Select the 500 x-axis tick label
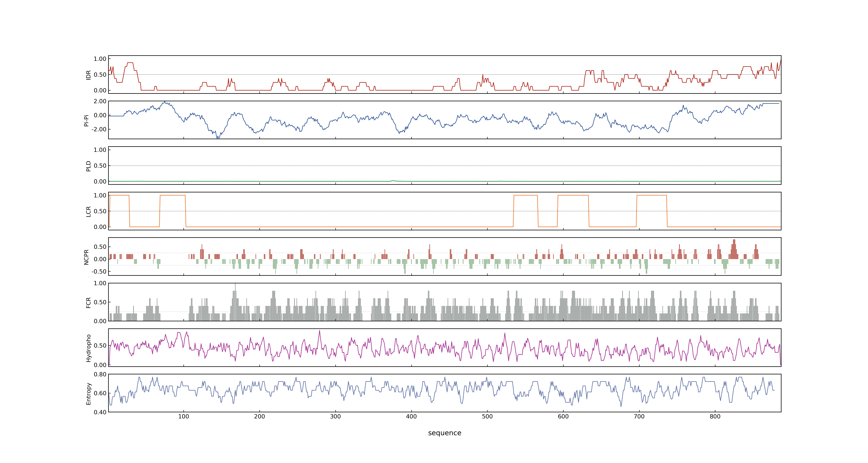The image size is (868, 463). pyautogui.click(x=487, y=416)
